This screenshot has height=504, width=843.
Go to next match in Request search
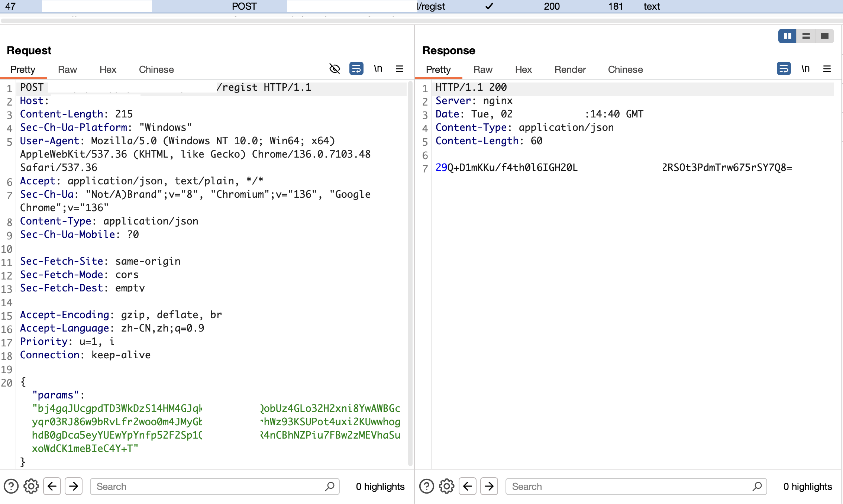(x=74, y=486)
